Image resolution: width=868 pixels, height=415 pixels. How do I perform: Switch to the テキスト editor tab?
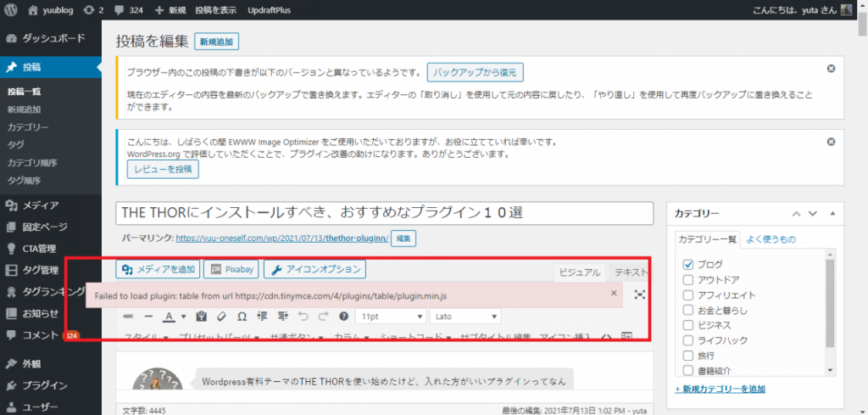coord(630,272)
